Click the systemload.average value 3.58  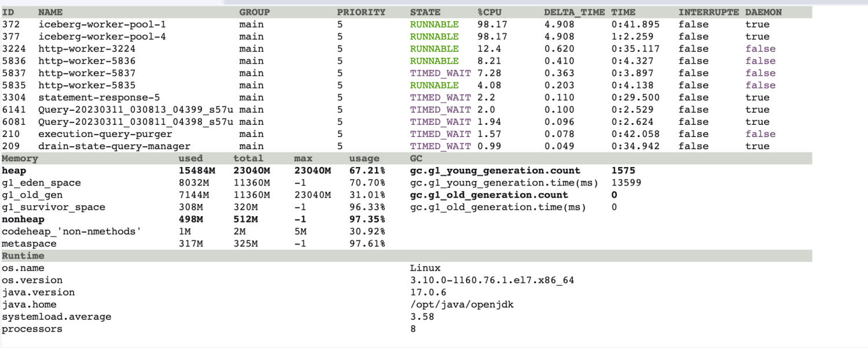pyautogui.click(x=422, y=316)
